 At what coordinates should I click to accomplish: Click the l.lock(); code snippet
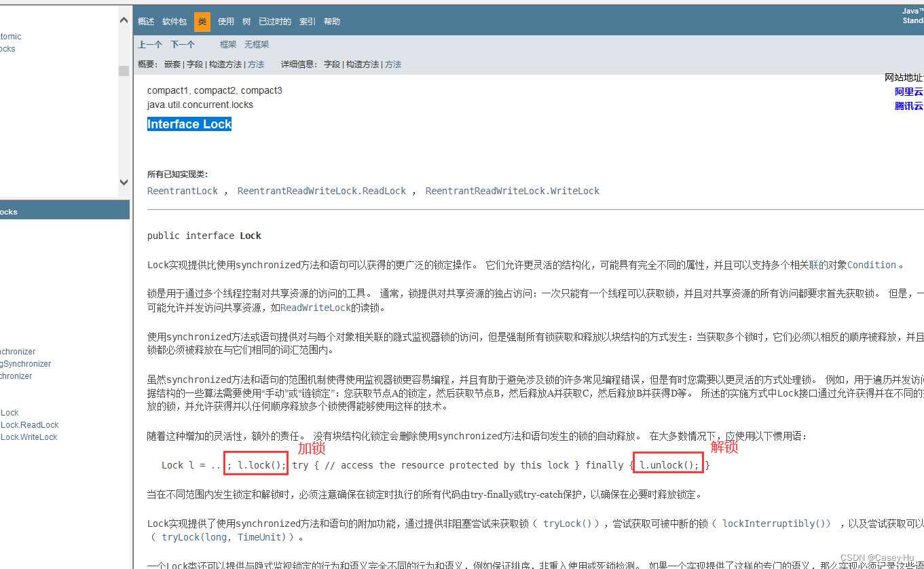(261, 465)
